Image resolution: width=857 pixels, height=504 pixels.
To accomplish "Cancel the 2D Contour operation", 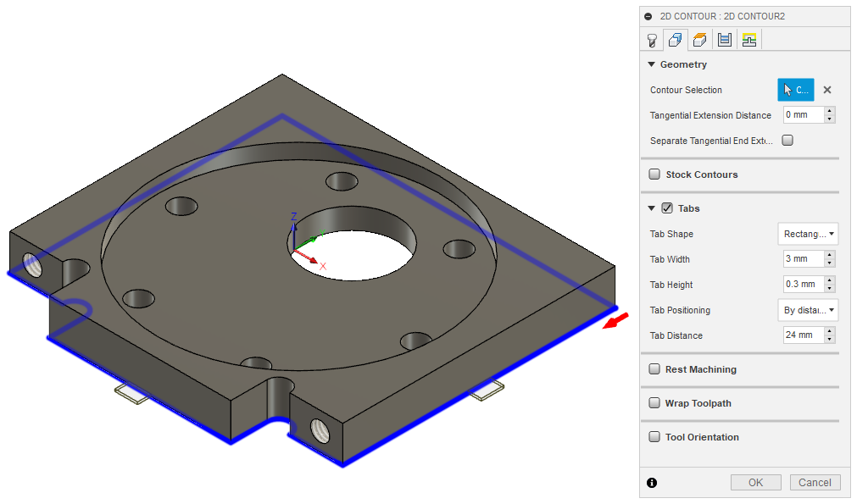I will click(815, 482).
